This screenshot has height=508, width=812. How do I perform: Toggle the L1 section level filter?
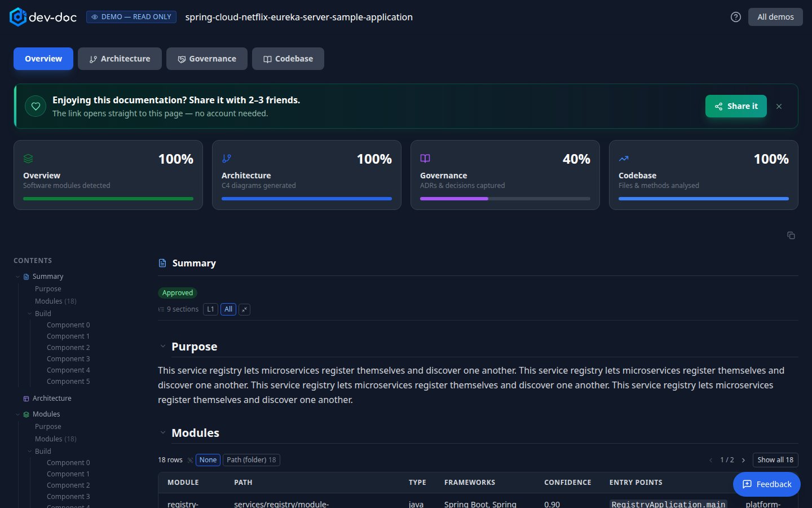[210, 309]
